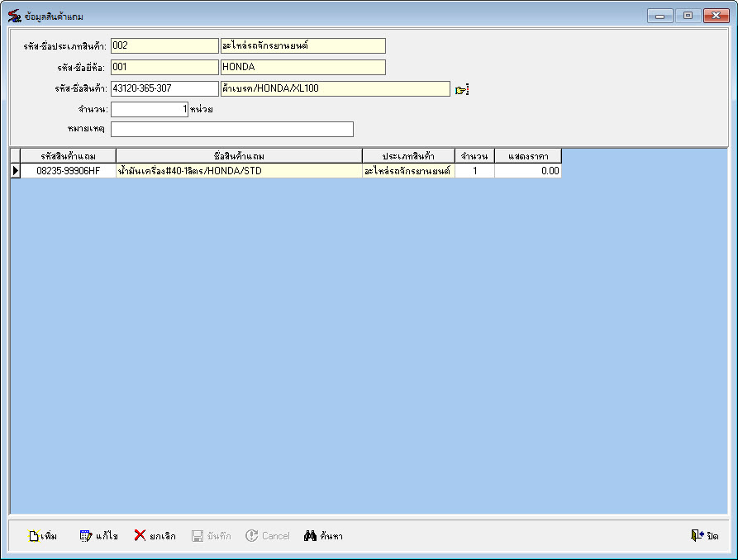
Task: Click the HONDA brand name field
Action: pos(303,67)
